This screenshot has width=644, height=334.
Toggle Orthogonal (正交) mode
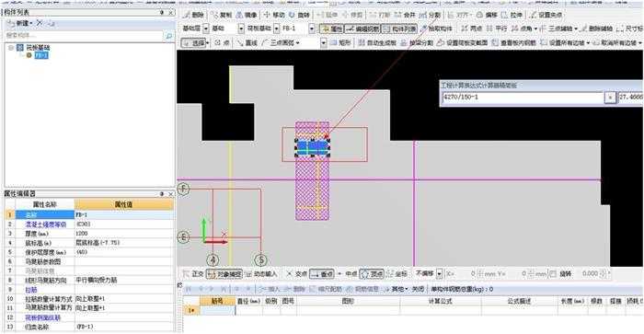click(x=193, y=273)
